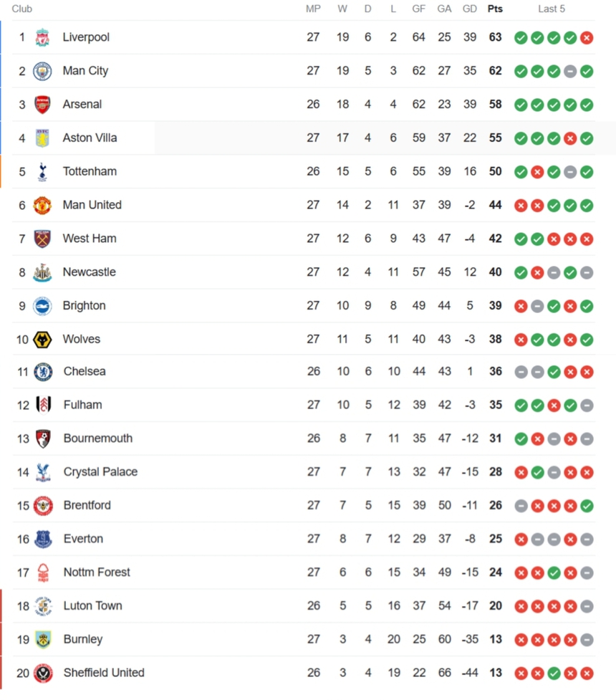This screenshot has height=700, width=616.
Task: Click the Man City club crest
Action: 42,71
